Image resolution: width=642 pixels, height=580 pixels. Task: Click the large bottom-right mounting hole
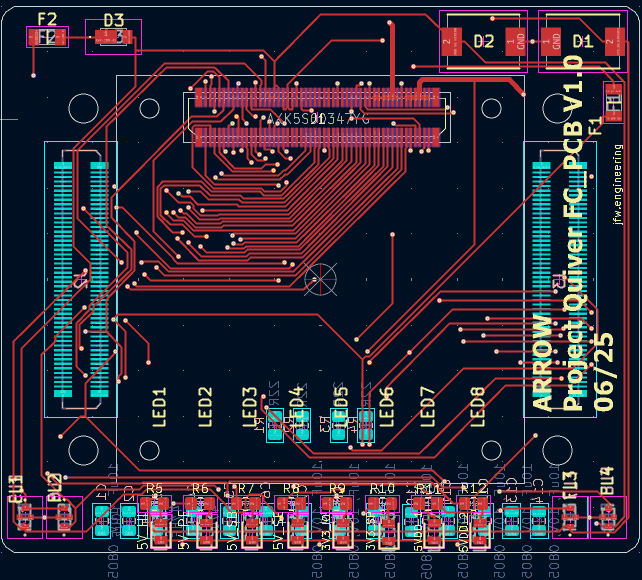pos(557,450)
